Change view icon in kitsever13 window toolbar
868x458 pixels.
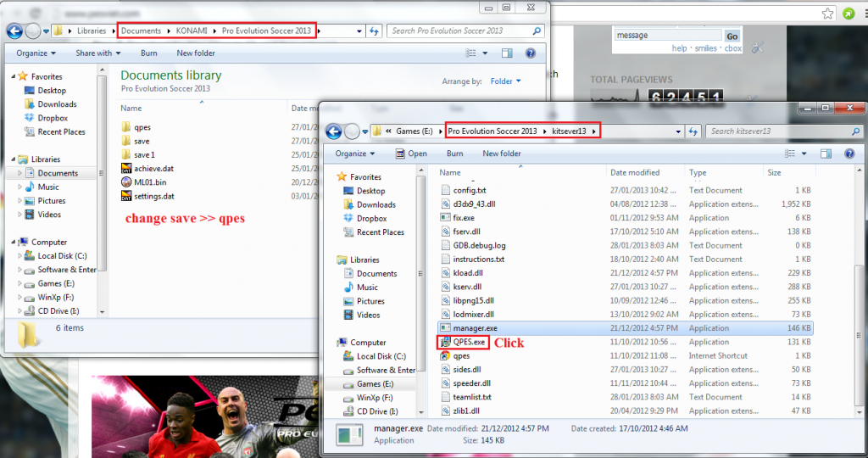[x=790, y=154]
